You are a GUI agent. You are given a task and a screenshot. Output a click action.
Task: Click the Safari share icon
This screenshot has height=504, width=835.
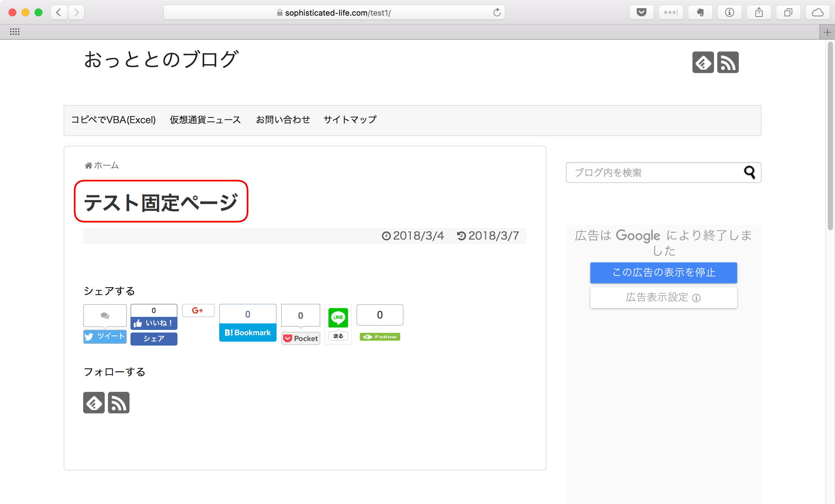coord(759,12)
